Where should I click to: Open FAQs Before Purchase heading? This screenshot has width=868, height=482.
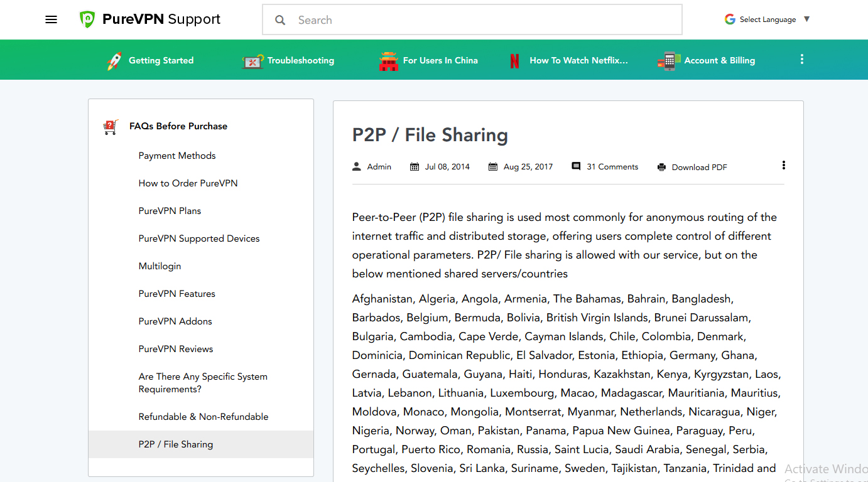pos(178,126)
